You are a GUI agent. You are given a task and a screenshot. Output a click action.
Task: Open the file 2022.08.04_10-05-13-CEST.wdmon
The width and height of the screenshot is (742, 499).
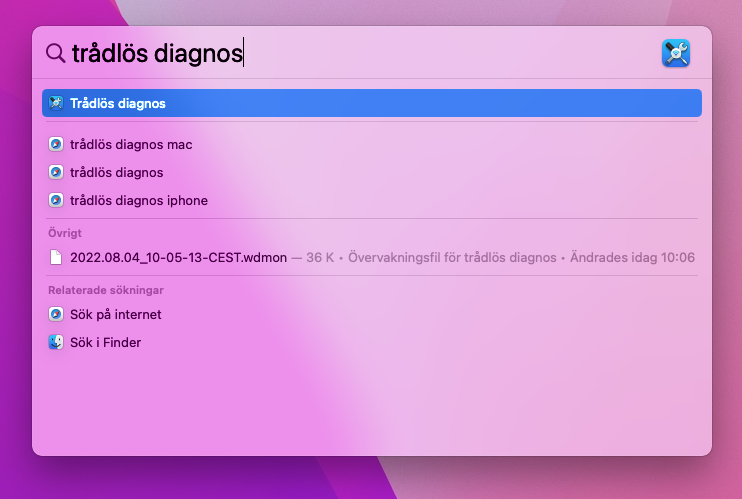click(178, 257)
